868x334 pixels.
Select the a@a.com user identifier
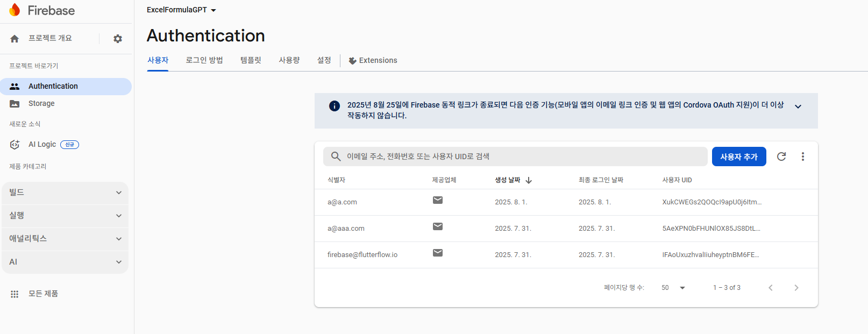(x=342, y=202)
